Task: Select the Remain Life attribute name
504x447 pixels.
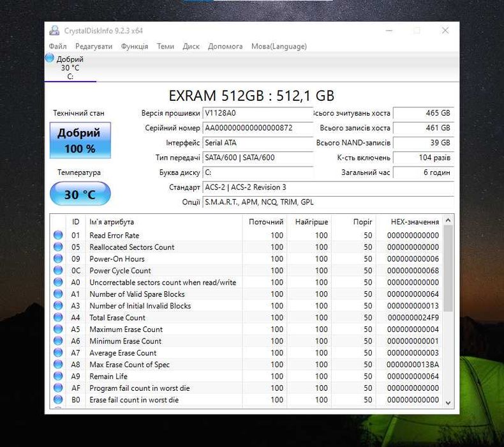Action: coord(108,376)
